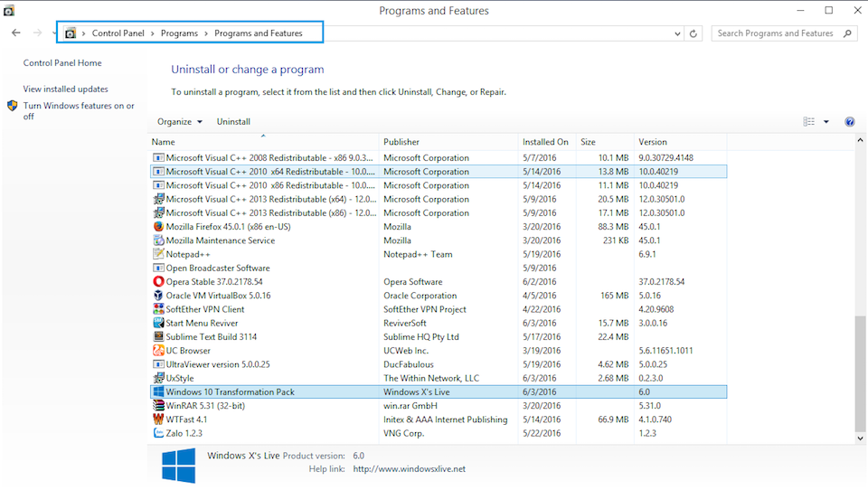Click the WTFast program icon
The width and height of the screenshot is (868, 490).
158,419
